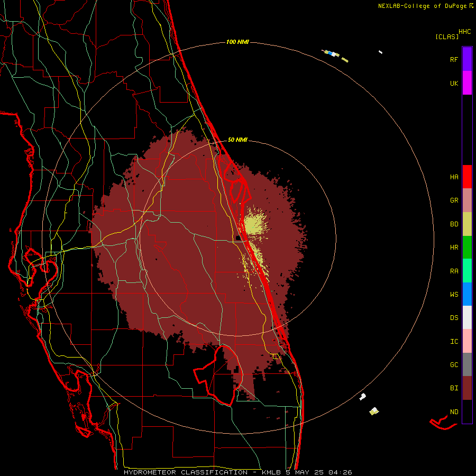
Task: Click the 'IC' legend label
Action: tap(454, 342)
